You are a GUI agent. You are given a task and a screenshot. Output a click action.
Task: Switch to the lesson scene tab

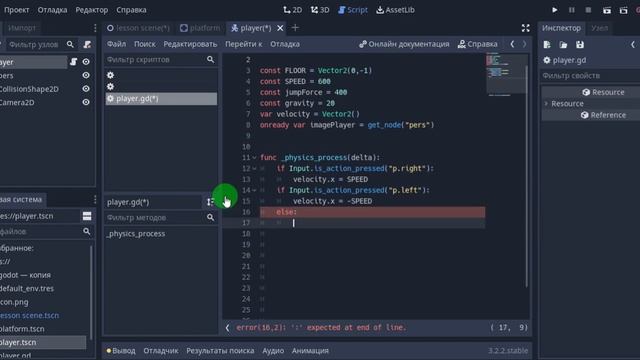138,28
